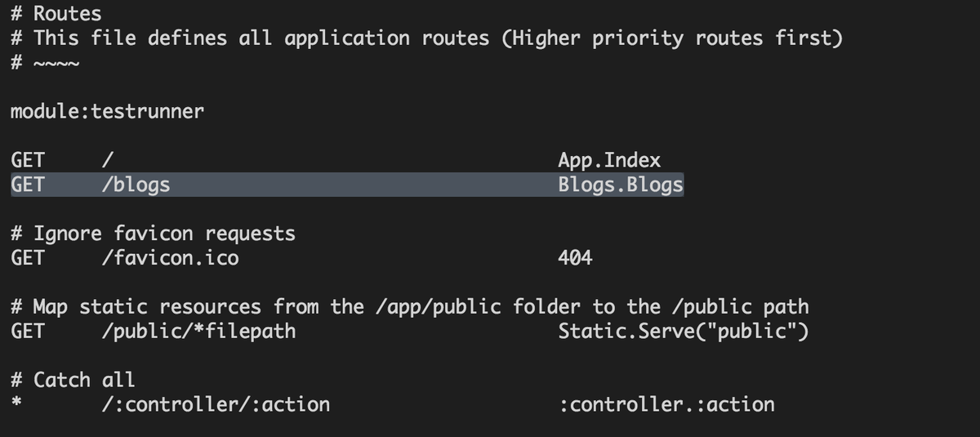This screenshot has height=437, width=980.
Task: Place cursor on the "/favicon.ico" path
Action: [170, 258]
